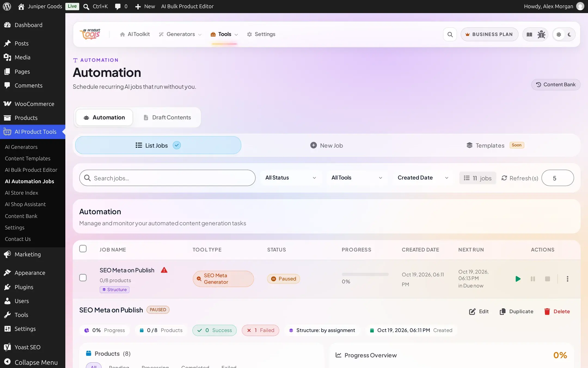Open WooCommerce in the sidebar
This screenshot has width=588, height=368.
[x=33, y=104]
